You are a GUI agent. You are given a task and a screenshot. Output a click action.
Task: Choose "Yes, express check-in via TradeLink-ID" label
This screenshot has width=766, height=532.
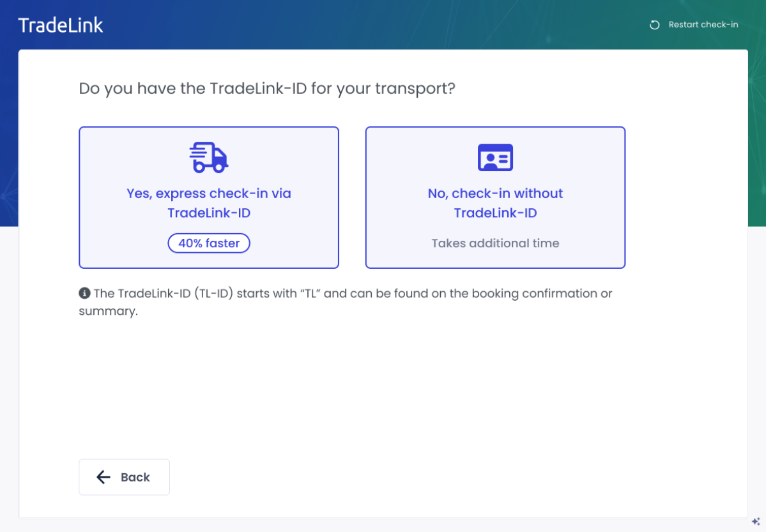point(209,194)
